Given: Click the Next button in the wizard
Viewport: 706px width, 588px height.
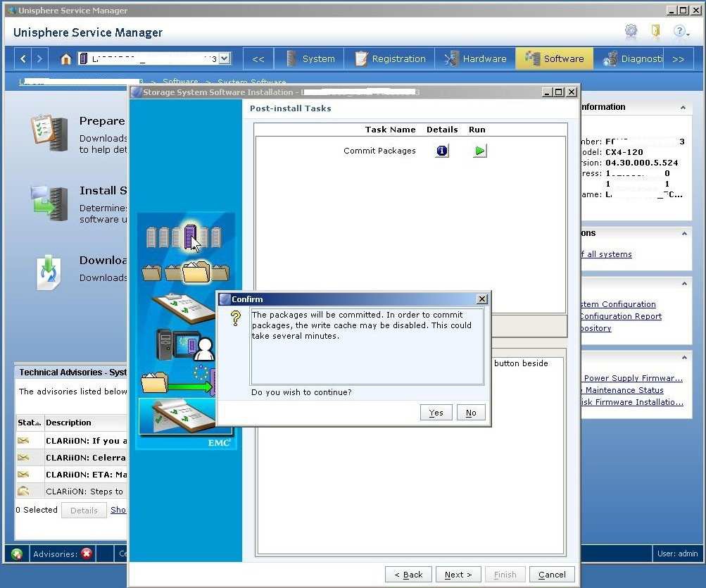Looking at the screenshot, I should click(x=458, y=575).
